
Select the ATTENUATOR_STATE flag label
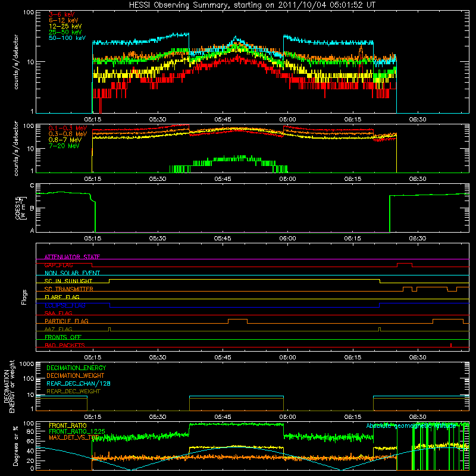click(72, 257)
